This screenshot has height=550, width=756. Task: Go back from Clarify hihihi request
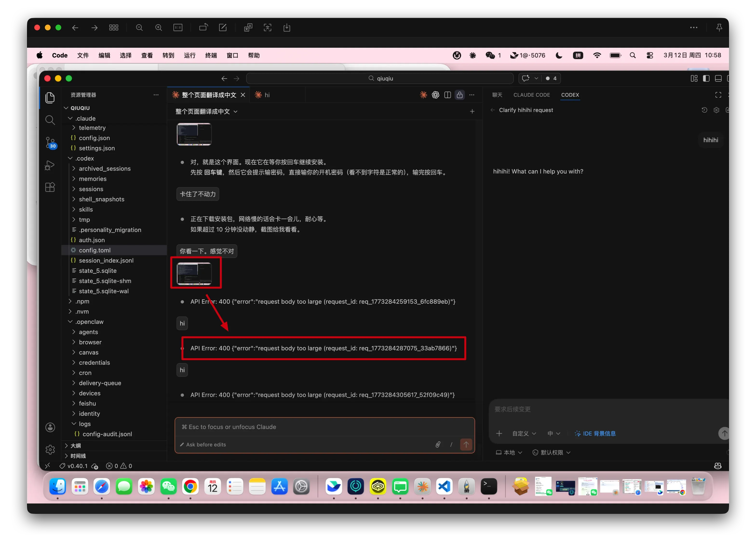[x=493, y=110]
